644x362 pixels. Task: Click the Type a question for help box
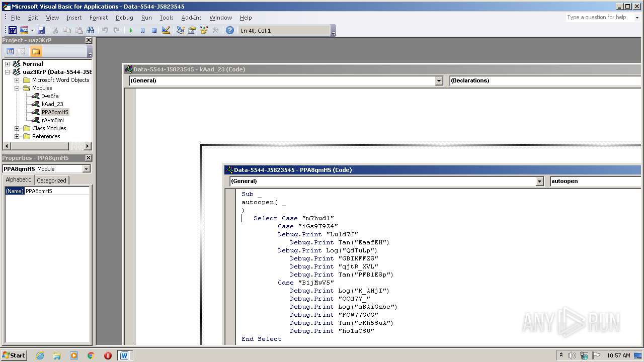(599, 17)
